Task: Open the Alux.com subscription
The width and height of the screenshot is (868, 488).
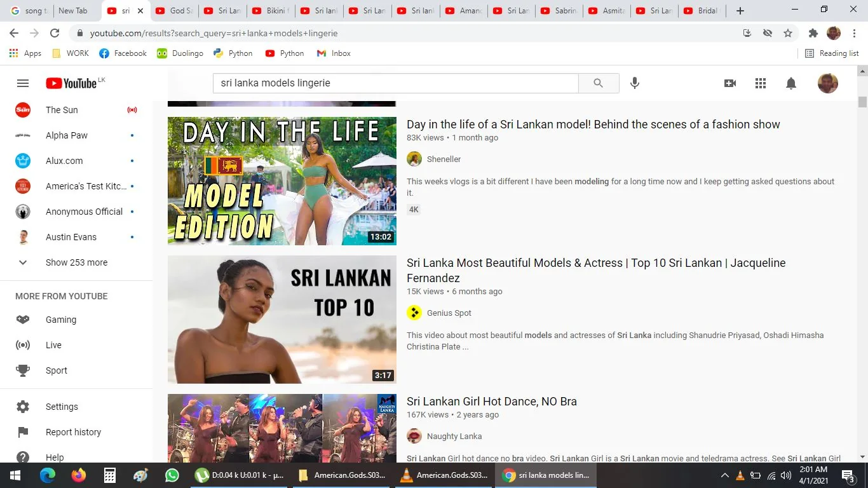Action: [x=76, y=161]
